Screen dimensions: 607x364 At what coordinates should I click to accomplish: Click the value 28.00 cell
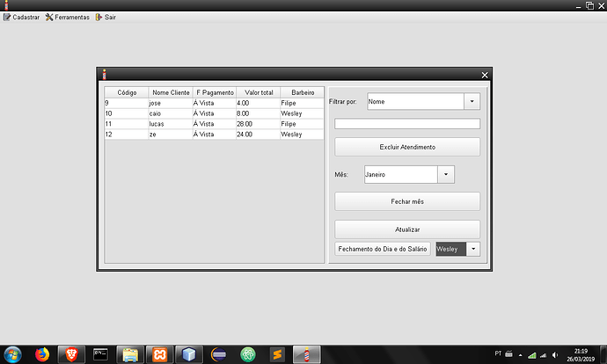pos(259,124)
